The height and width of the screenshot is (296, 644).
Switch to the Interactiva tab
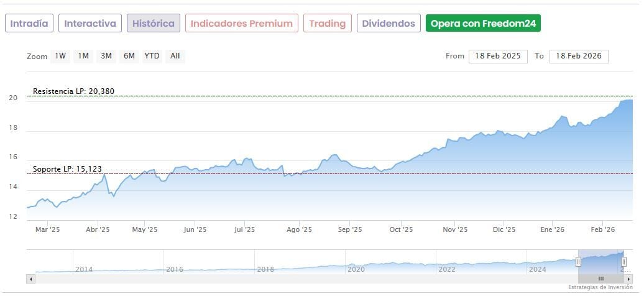[x=90, y=24]
